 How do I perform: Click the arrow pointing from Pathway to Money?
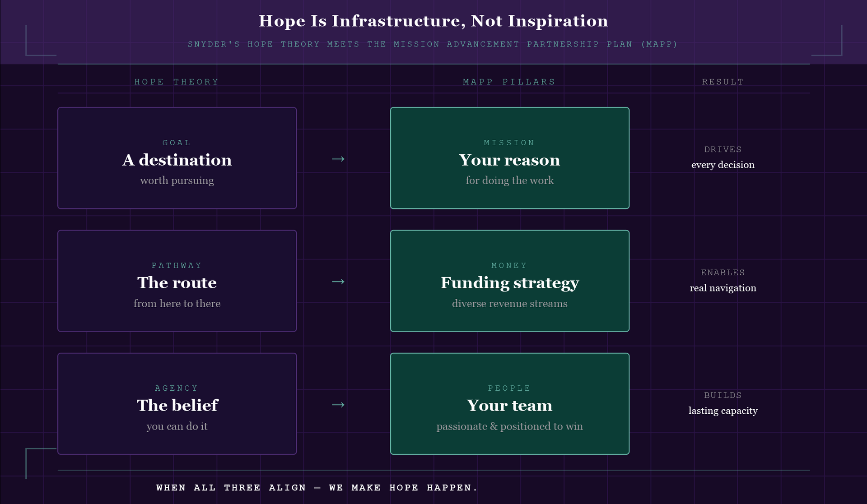338,282
